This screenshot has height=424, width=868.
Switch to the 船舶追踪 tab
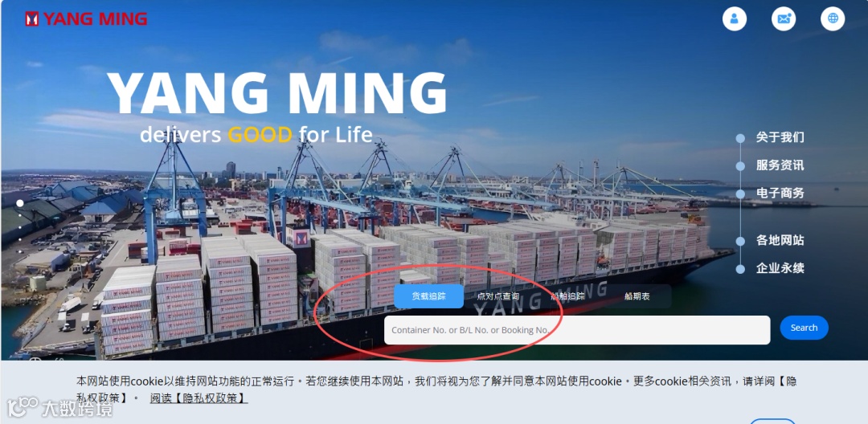pos(568,296)
